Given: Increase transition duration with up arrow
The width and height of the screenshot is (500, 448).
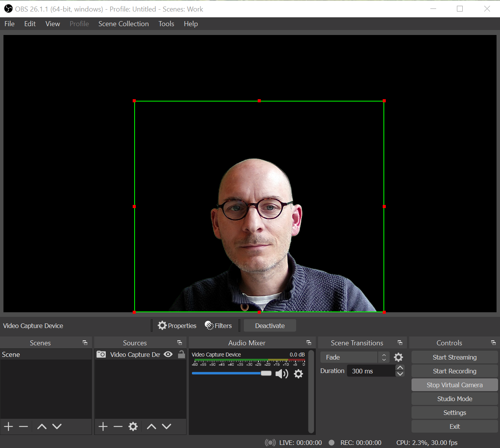Looking at the screenshot, I should [400, 368].
